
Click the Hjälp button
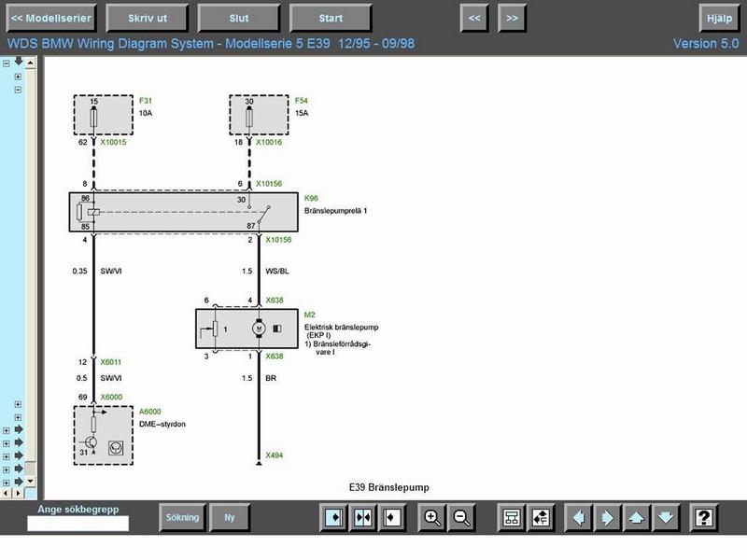(719, 18)
